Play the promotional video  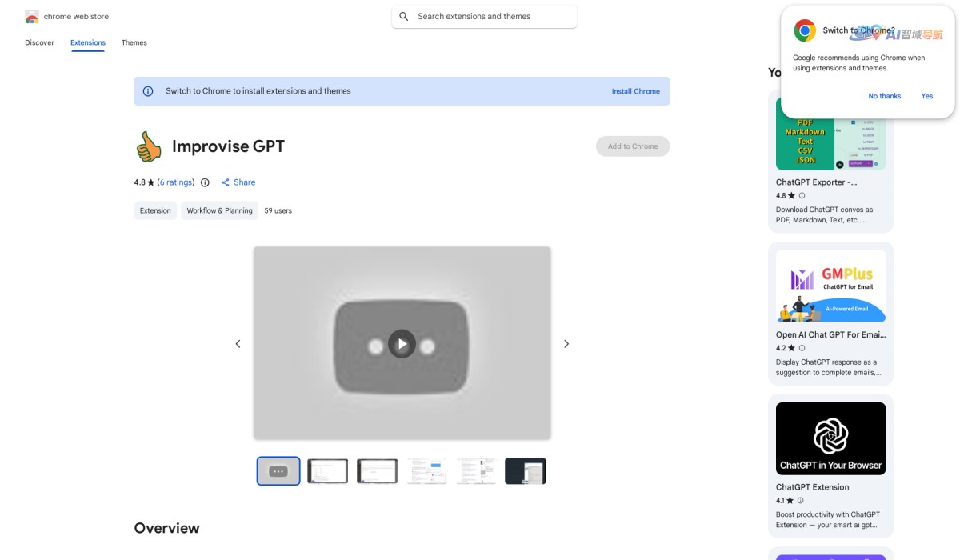tap(402, 343)
